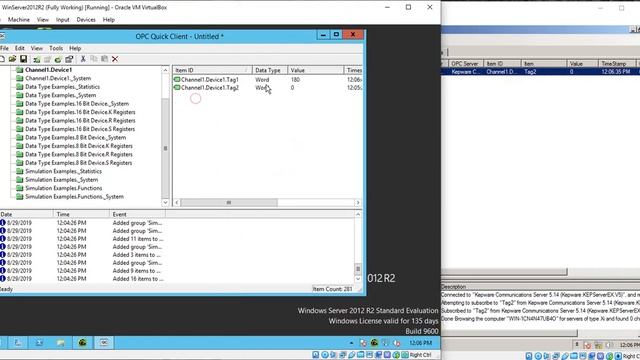Viewport: 640px width, 360px height.
Task: Open the File menu of OPC Quick Client
Action: pyautogui.click(x=4, y=48)
